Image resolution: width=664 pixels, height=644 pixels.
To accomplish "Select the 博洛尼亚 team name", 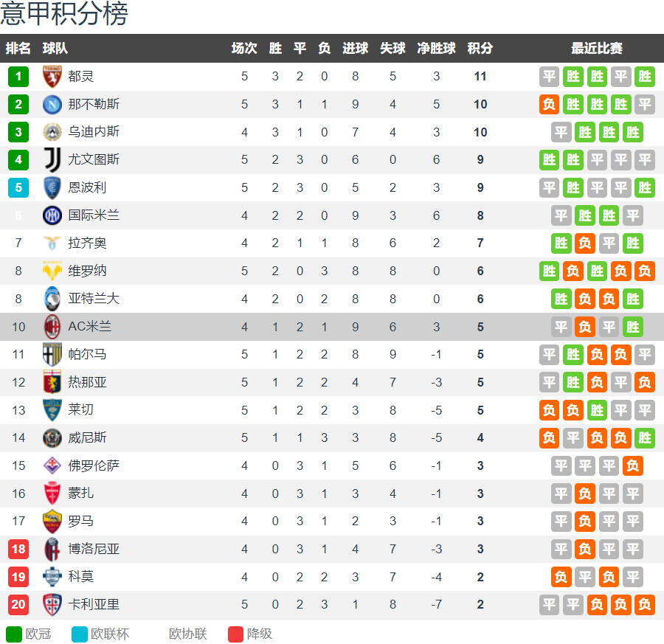I will click(94, 549).
